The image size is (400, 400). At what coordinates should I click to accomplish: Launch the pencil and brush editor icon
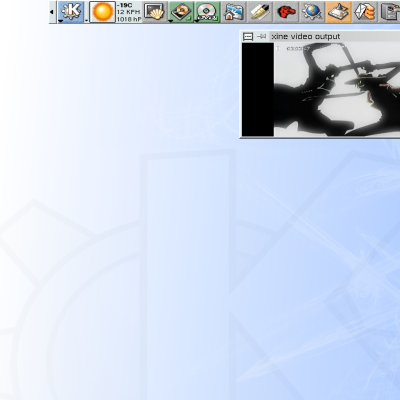point(259,12)
